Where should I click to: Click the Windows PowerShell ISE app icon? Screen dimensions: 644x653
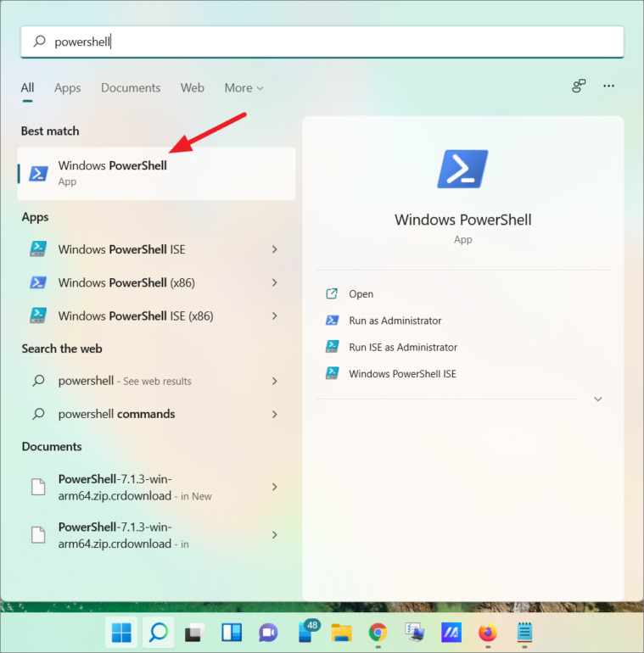(x=38, y=249)
